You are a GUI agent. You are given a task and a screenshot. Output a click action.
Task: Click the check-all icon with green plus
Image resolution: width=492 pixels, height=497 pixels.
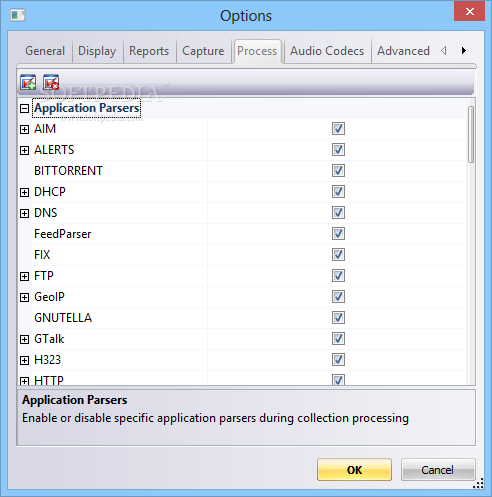[x=28, y=82]
